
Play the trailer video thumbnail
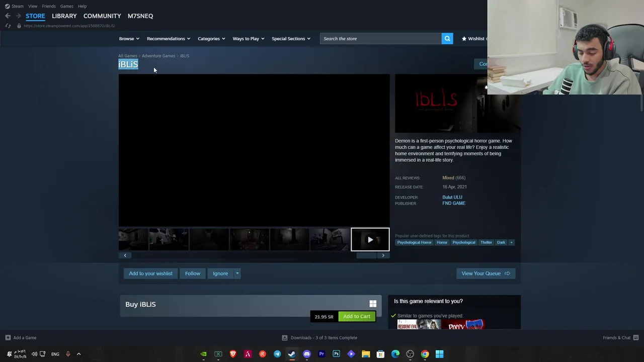coord(370,239)
